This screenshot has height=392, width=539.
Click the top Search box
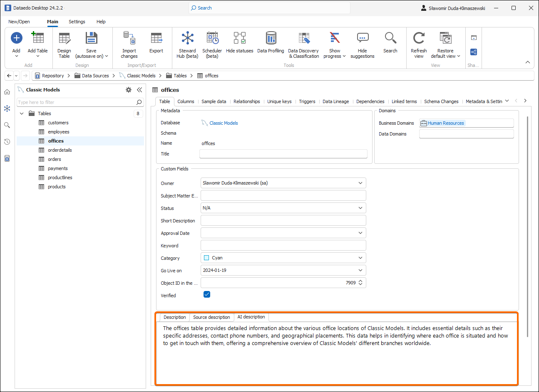(x=269, y=8)
